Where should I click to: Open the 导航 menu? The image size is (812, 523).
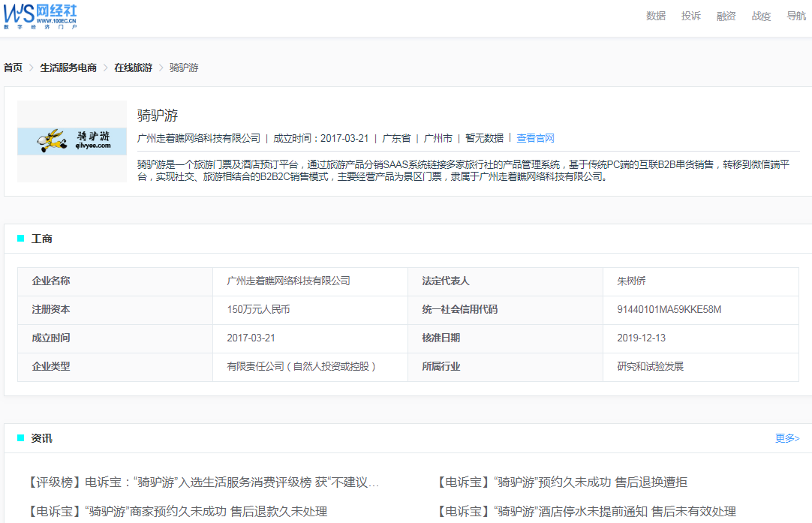(x=796, y=16)
